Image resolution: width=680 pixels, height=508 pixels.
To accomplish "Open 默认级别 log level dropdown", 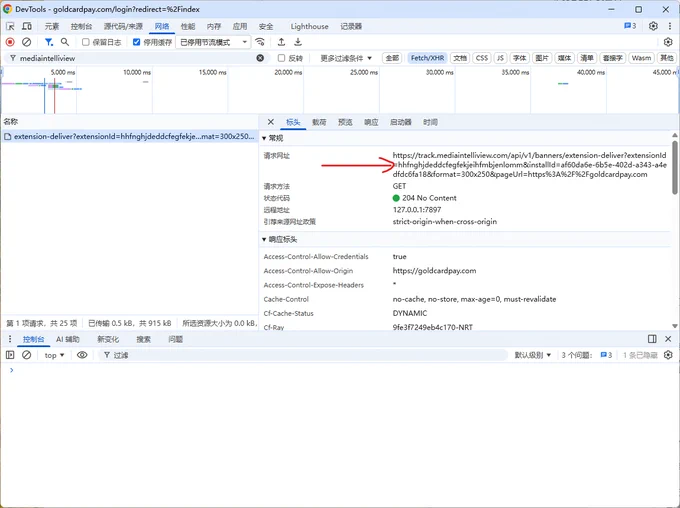I will (x=533, y=355).
